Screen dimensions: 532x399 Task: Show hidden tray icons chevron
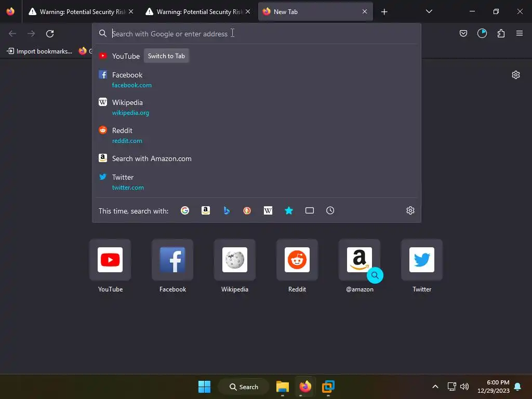point(435,387)
